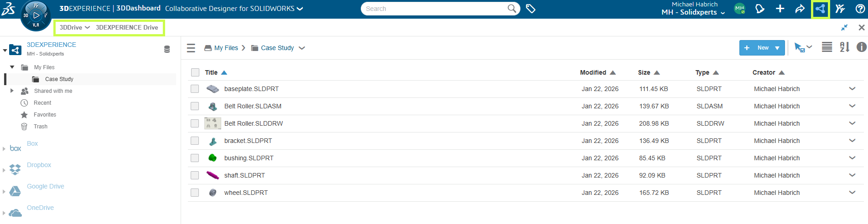The height and width of the screenshot is (224, 868).
Task: Collapse the My Files tree node
Action: 12,67
